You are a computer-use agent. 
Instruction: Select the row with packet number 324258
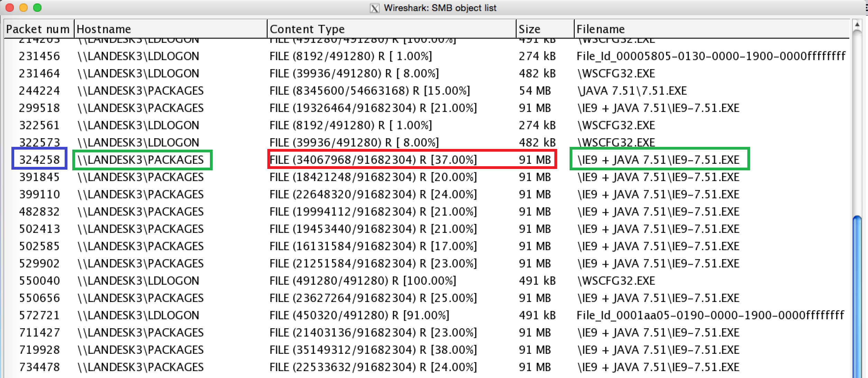39,159
